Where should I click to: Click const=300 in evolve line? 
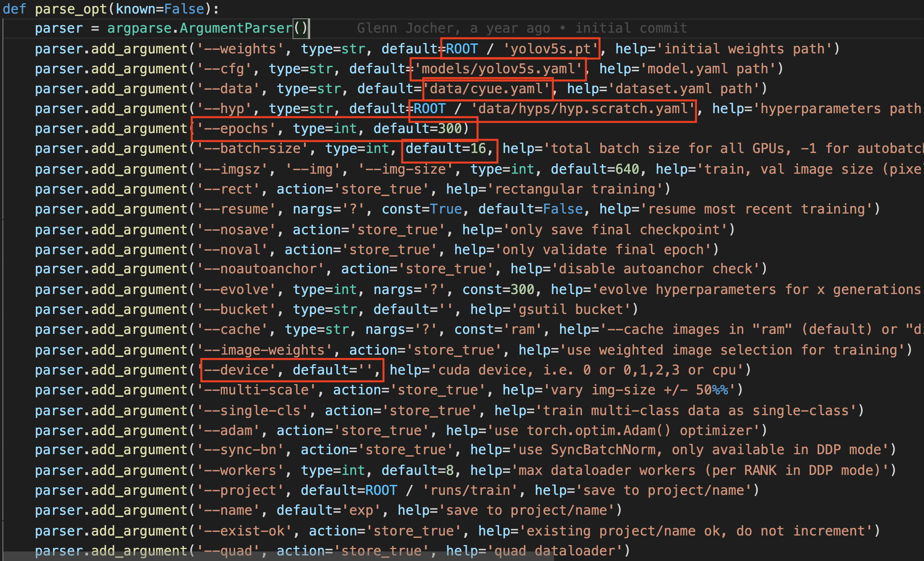498,290
